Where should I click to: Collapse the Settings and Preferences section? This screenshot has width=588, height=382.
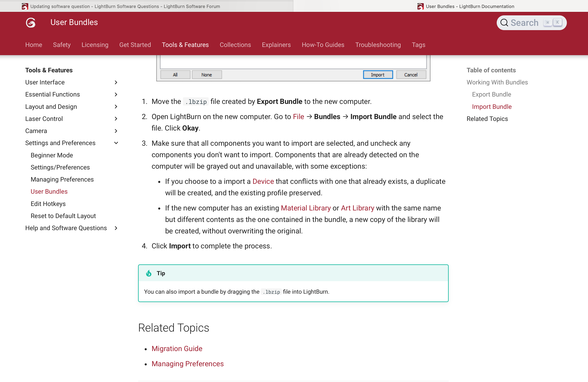[116, 143]
